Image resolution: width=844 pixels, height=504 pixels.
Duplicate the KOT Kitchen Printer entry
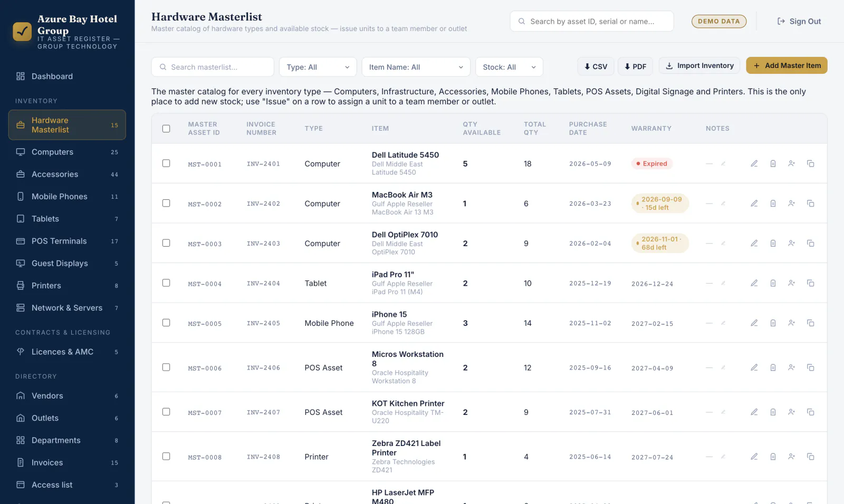pos(811,412)
